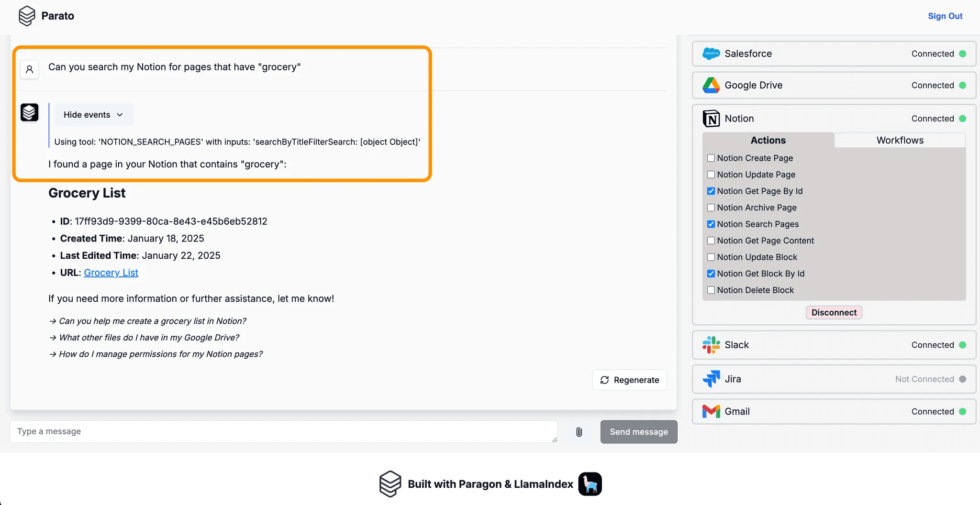Click the Jira logo icon
Viewport: 980px width, 505px height.
711,379
